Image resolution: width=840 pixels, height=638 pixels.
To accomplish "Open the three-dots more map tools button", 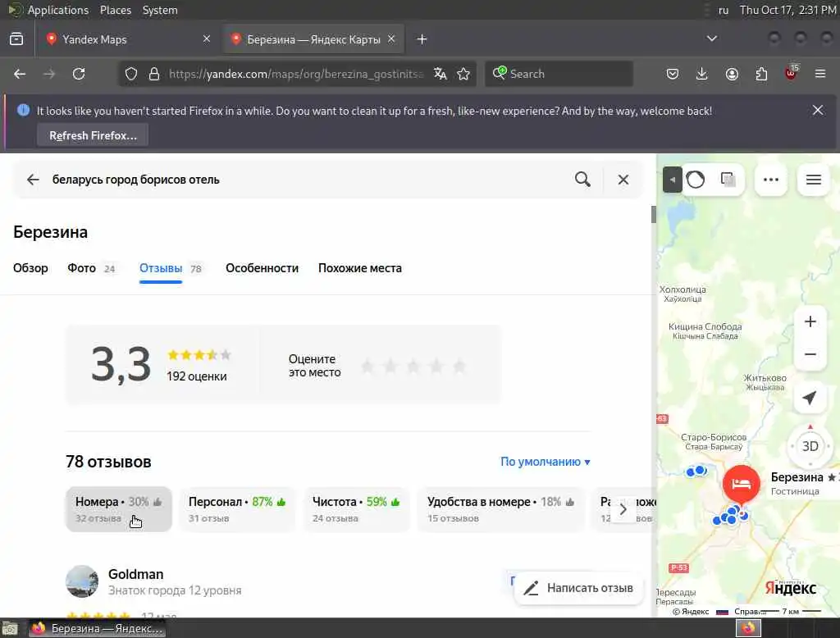I will (x=771, y=180).
